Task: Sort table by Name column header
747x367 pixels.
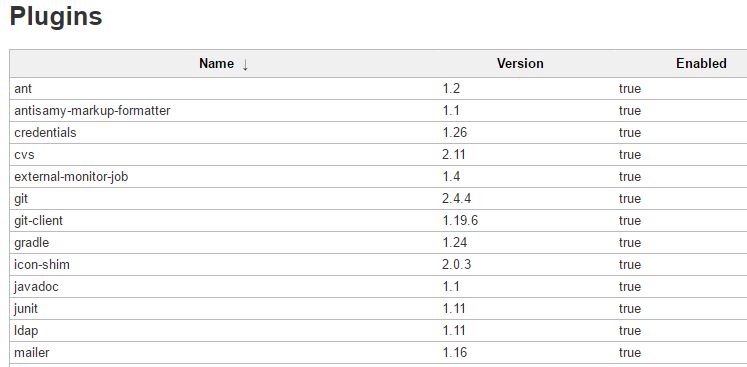Action: 217,64
